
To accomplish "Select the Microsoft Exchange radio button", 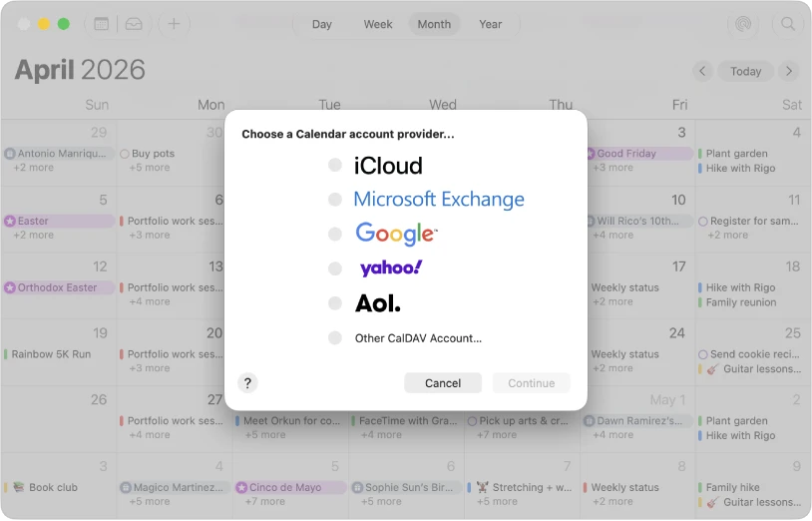I will coord(335,199).
